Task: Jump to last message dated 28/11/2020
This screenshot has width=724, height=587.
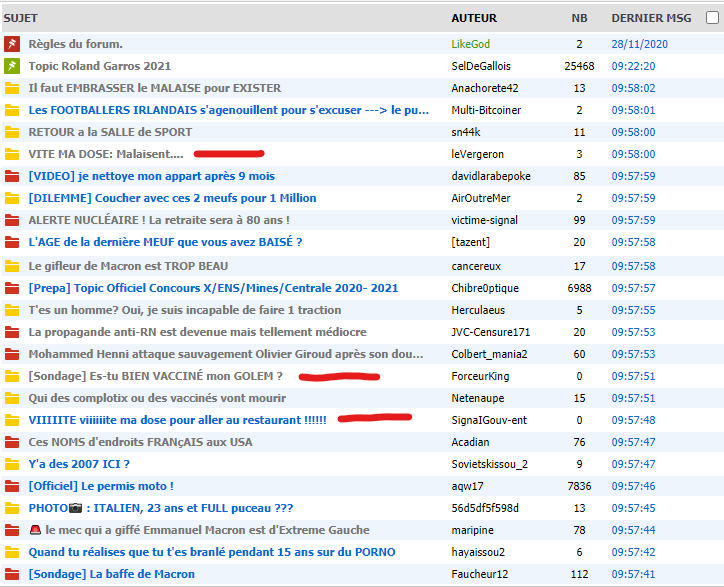Action: pos(639,44)
